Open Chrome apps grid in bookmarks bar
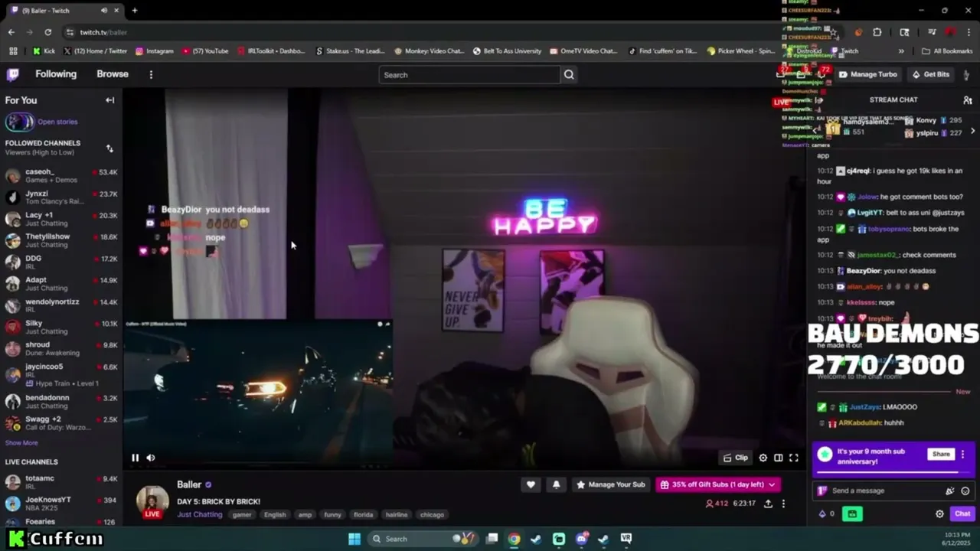 (x=13, y=51)
